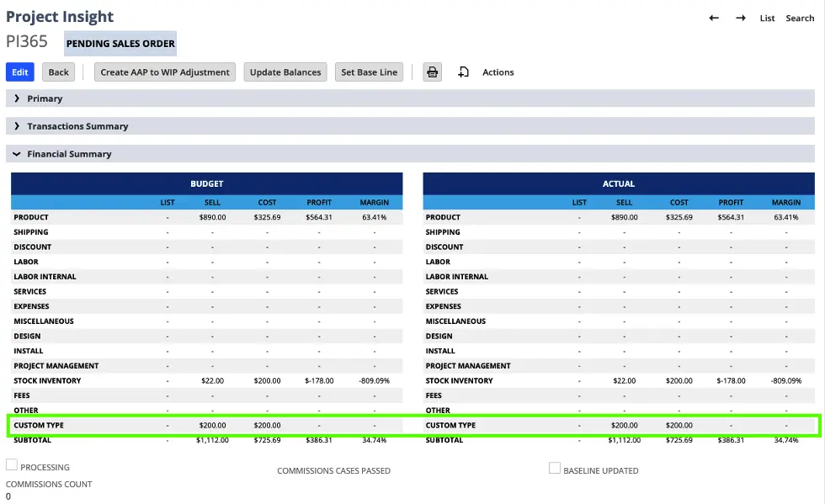Viewport: 825px width, 504px height.
Task: Tick the Processing checkbox
Action: pyautogui.click(x=12, y=465)
